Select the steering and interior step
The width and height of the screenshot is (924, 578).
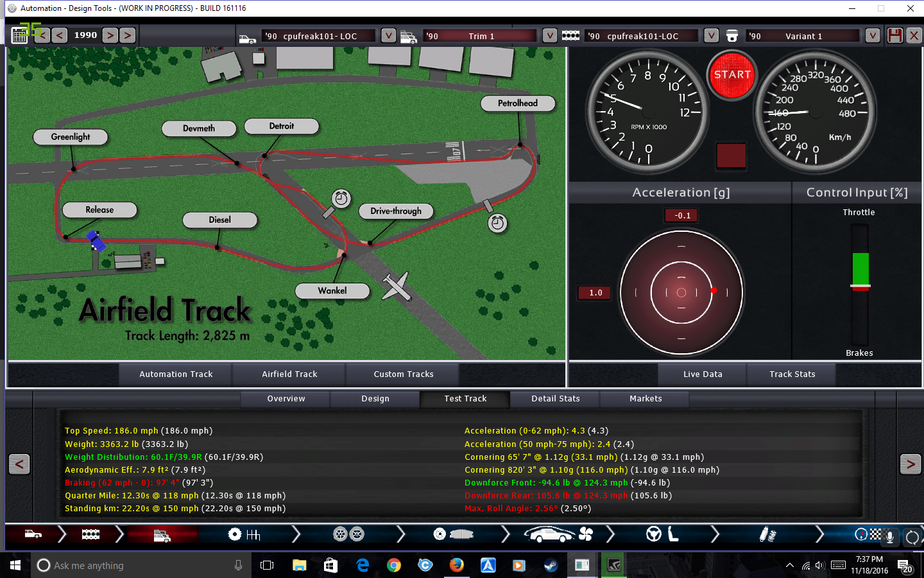pyautogui.click(x=662, y=534)
